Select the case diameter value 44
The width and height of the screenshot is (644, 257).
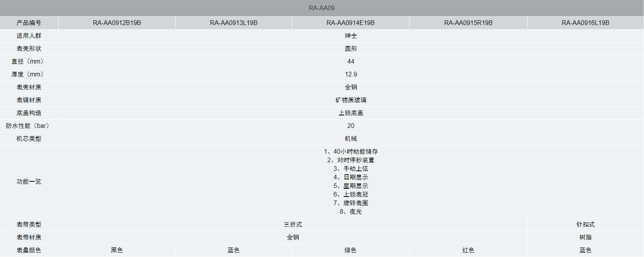tap(351, 61)
